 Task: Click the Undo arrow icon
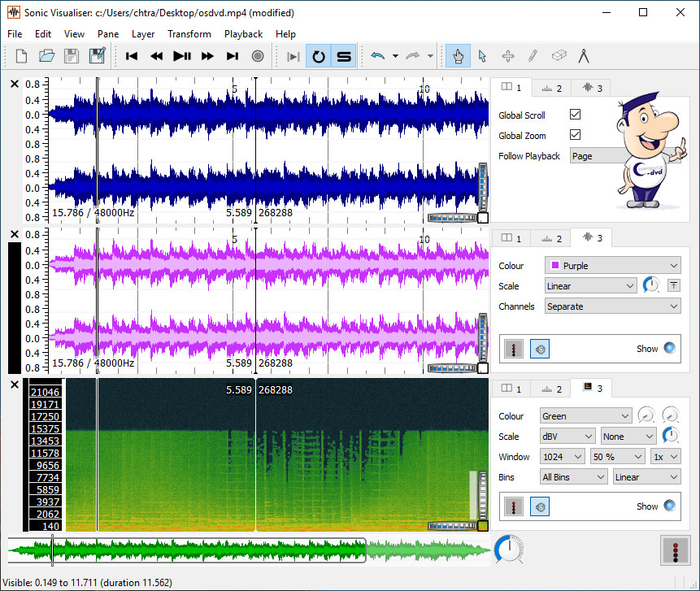(377, 56)
